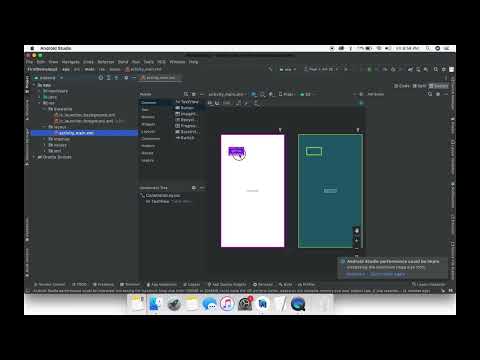Collapse the layout folder
This screenshot has height=360, width=480.
point(45,127)
